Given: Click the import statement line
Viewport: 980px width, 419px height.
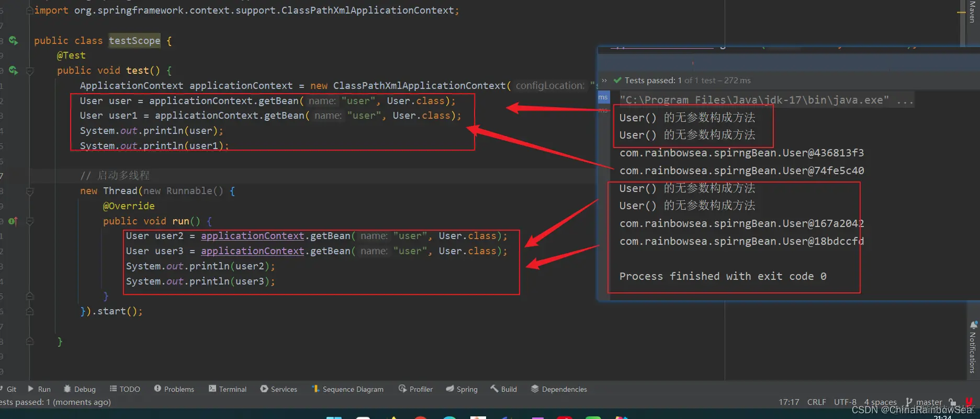Looking at the screenshot, I should pyautogui.click(x=246, y=10).
